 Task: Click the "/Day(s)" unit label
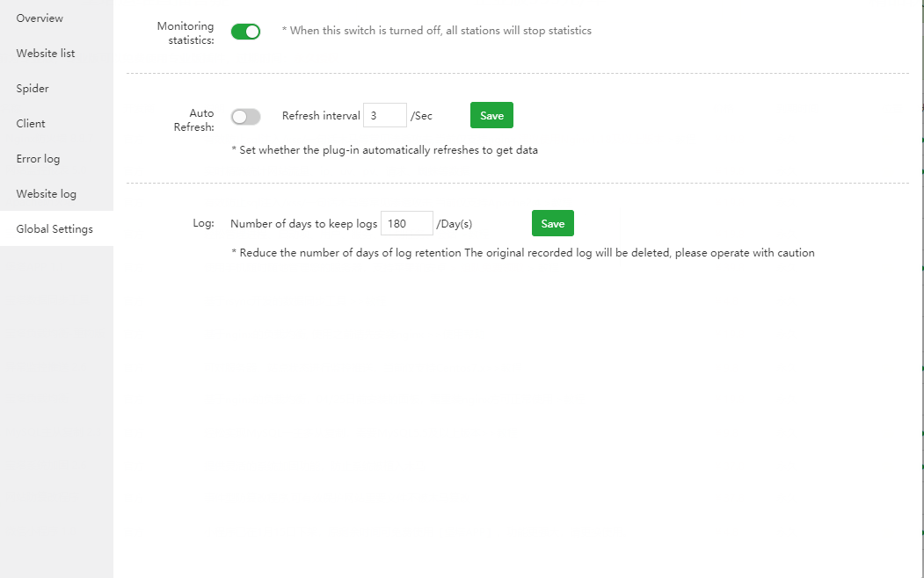(x=455, y=224)
